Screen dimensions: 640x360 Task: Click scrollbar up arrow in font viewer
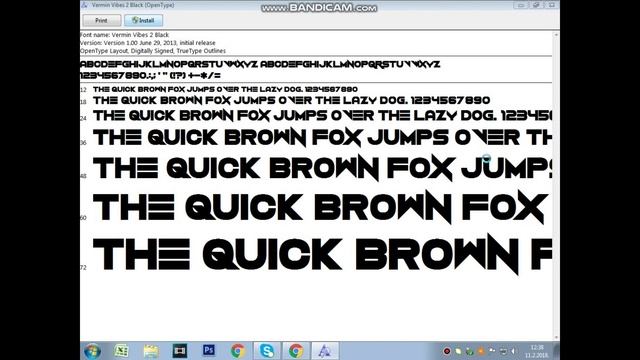556,35
